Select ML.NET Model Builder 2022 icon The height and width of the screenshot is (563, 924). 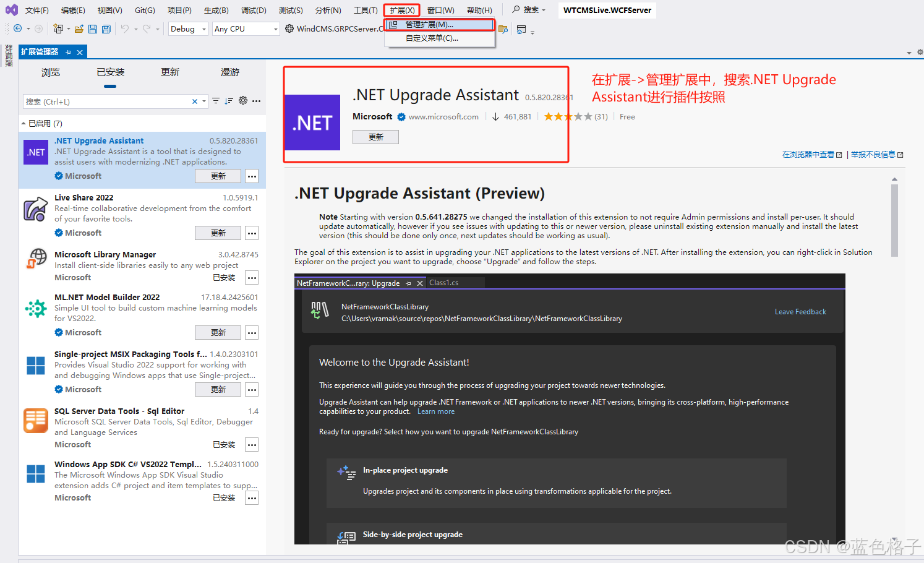pyautogui.click(x=36, y=308)
